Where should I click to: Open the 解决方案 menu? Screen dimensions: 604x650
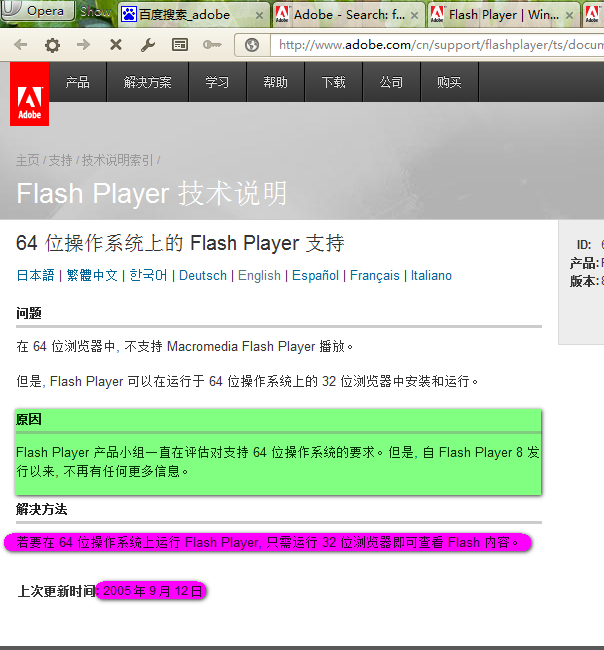[x=148, y=82]
